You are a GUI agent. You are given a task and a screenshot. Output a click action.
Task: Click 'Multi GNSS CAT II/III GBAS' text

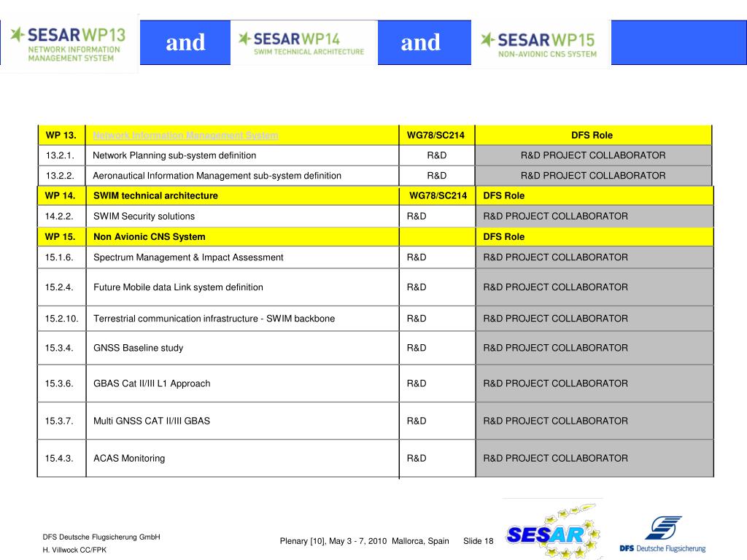pos(152,421)
